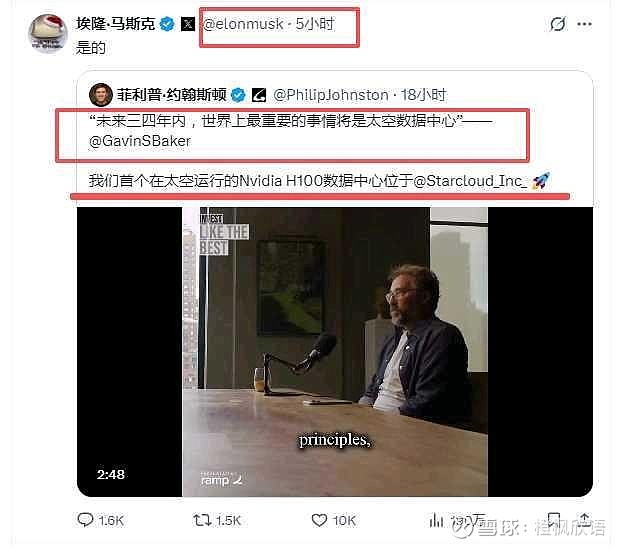Open the three-dot more options menu
This screenshot has height=547, width=624.
tap(584, 24)
